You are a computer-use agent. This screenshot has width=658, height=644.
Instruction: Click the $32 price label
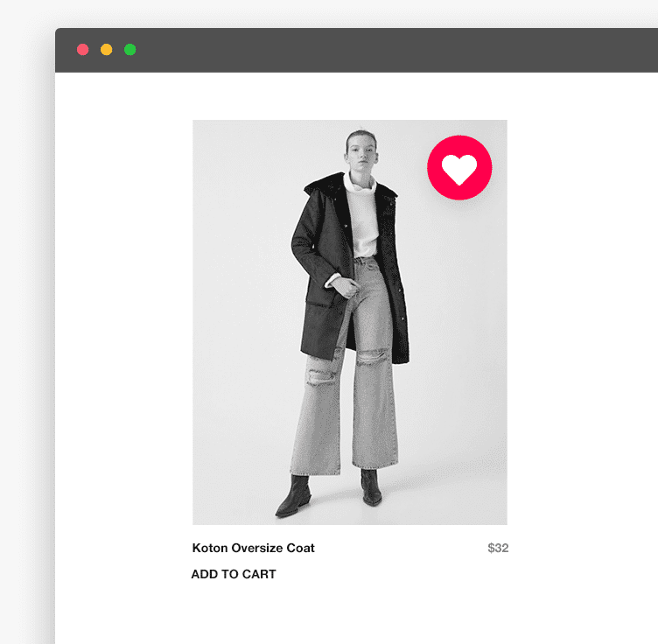coord(498,548)
